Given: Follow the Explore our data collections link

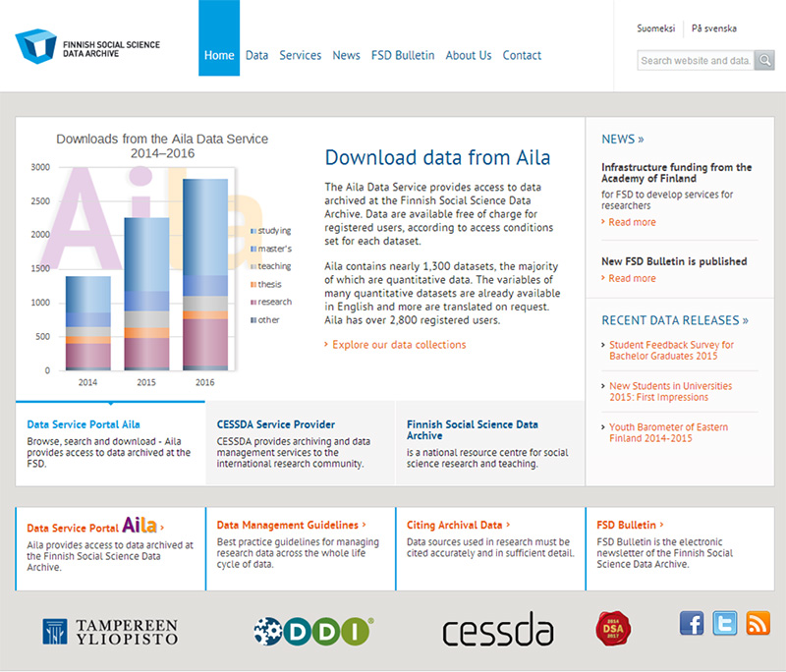Looking at the screenshot, I should [x=399, y=345].
